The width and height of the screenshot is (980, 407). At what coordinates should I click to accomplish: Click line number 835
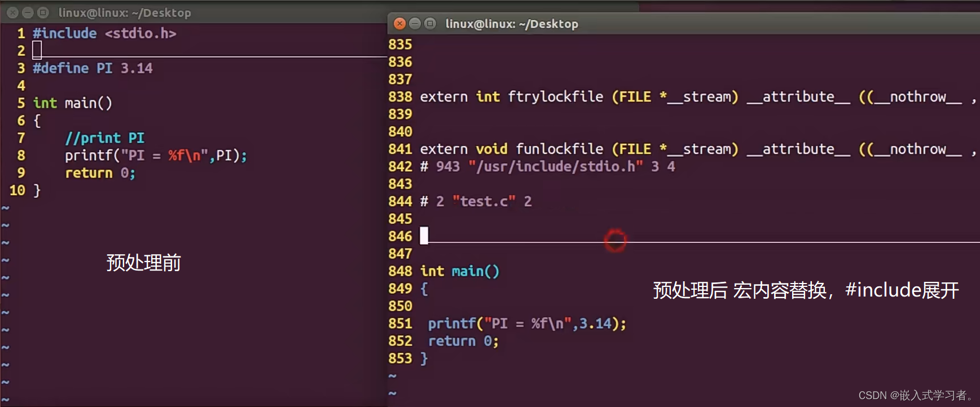pyautogui.click(x=400, y=45)
